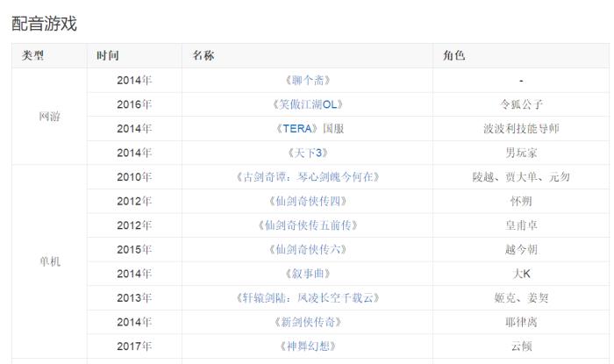
Task: Open the 《新剑侠传奇》 link
Action: coord(308,322)
